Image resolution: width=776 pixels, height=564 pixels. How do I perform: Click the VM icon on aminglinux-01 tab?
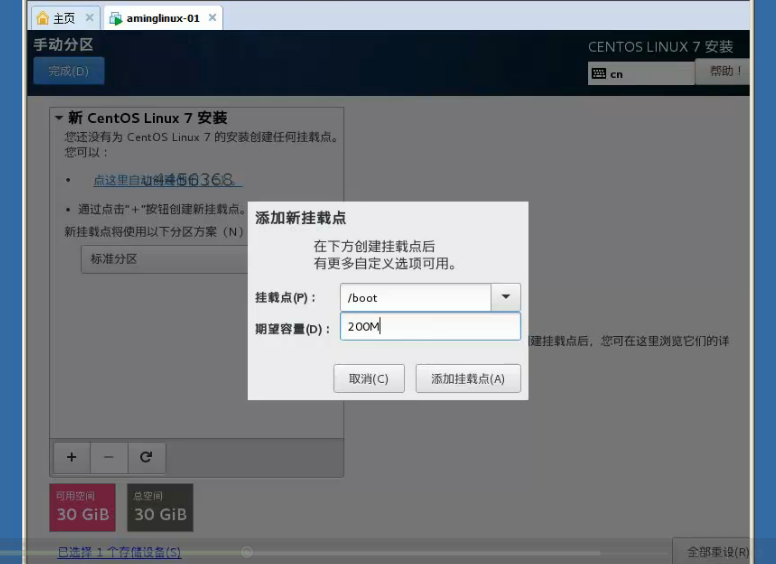point(115,19)
